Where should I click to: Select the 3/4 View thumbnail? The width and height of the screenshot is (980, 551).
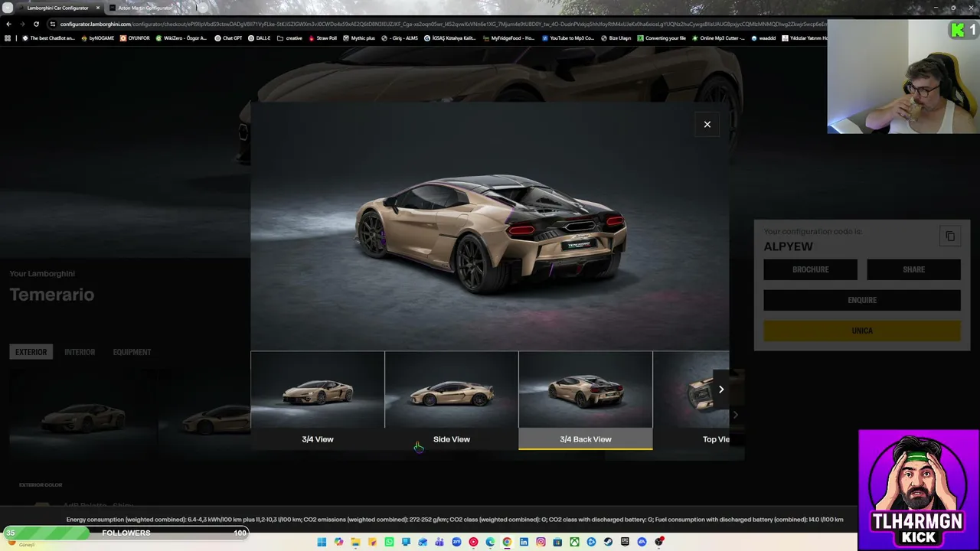tap(318, 400)
